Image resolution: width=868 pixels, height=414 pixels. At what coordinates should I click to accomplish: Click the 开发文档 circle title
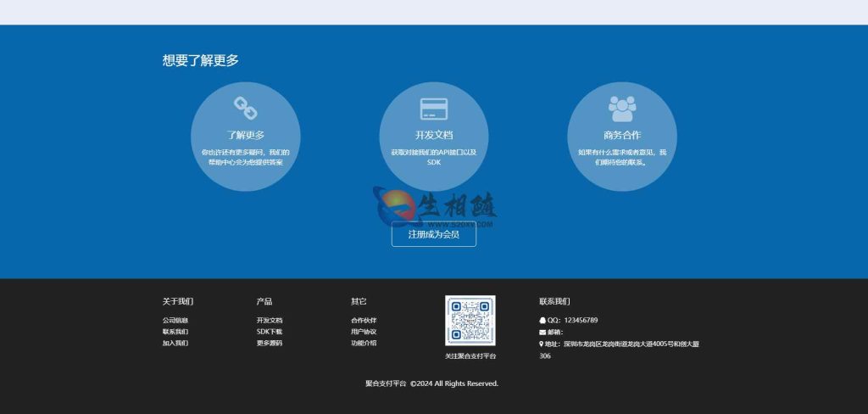434,135
